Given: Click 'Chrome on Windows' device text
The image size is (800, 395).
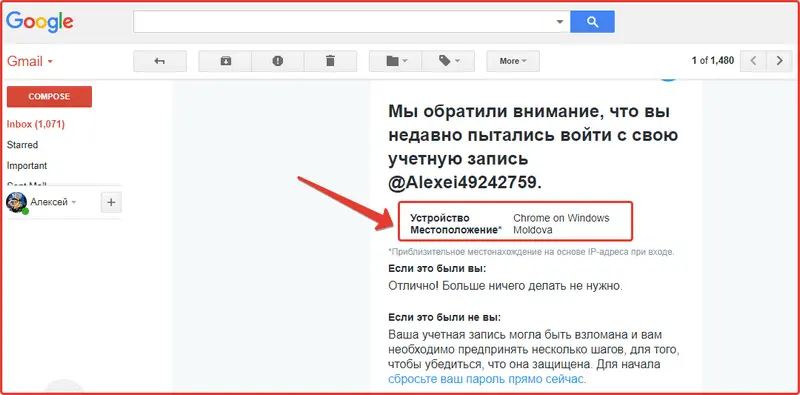Looking at the screenshot, I should [561, 218].
